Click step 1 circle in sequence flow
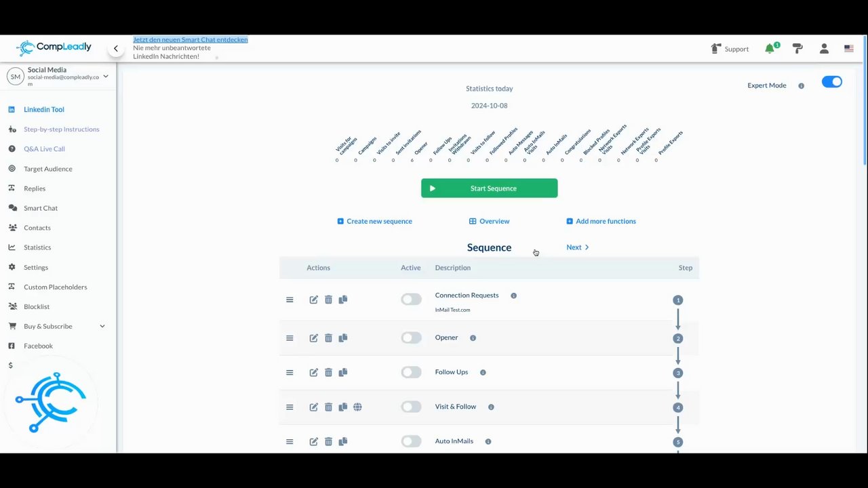868x488 pixels. pos(677,300)
